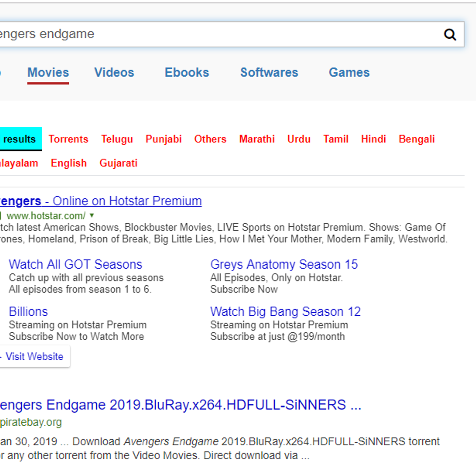This screenshot has height=476, width=476.
Task: Choose the Others filter
Action: click(210, 139)
